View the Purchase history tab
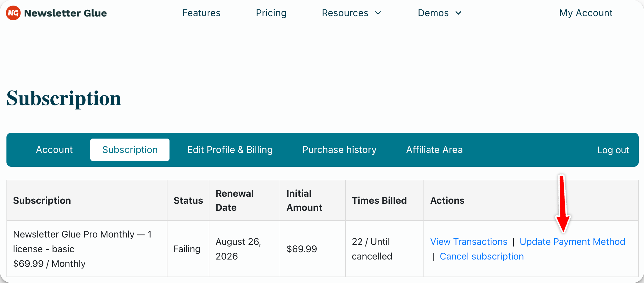This screenshot has height=283, width=644. [x=339, y=150]
